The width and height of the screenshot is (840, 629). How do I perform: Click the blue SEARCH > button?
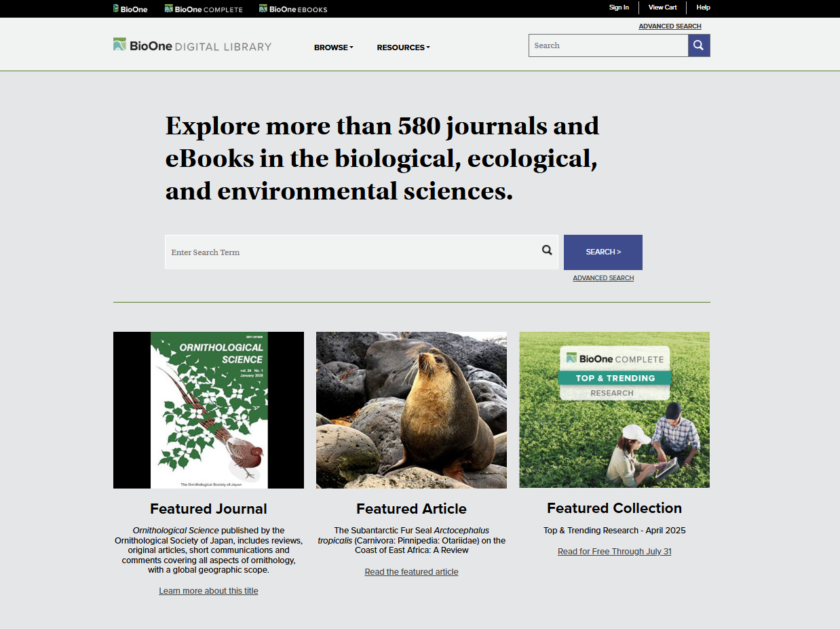coord(603,252)
